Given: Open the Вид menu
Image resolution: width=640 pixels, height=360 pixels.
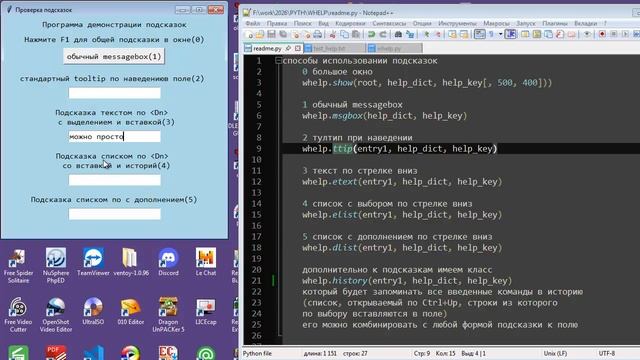Looking at the screenshot, I should tap(323, 23).
